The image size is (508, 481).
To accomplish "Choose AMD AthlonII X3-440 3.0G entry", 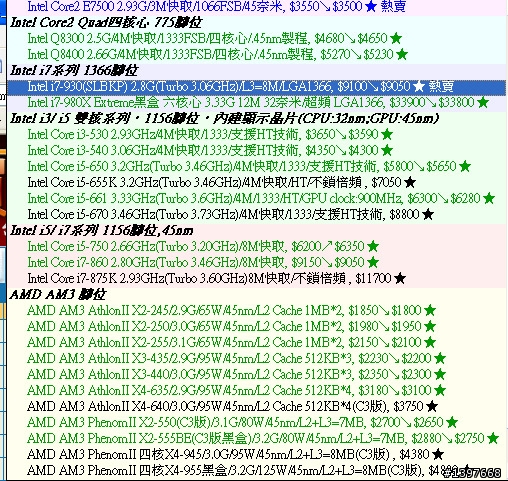I will point(256,374).
